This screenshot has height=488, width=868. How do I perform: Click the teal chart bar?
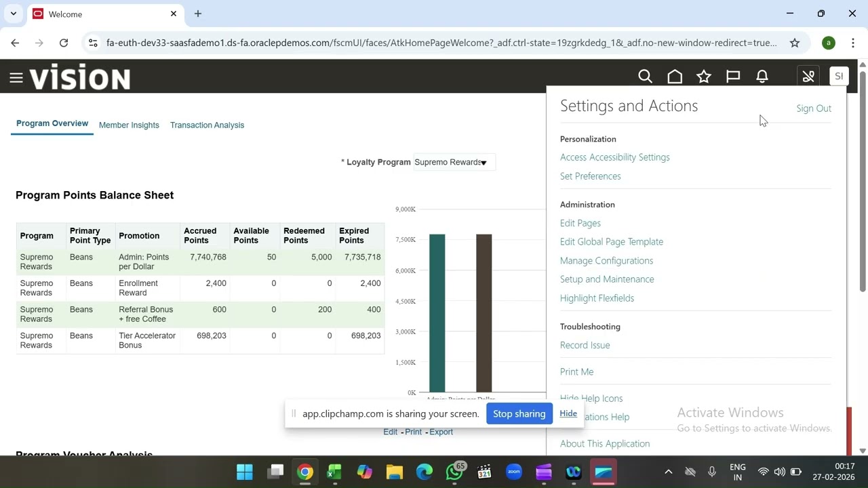pos(437,313)
